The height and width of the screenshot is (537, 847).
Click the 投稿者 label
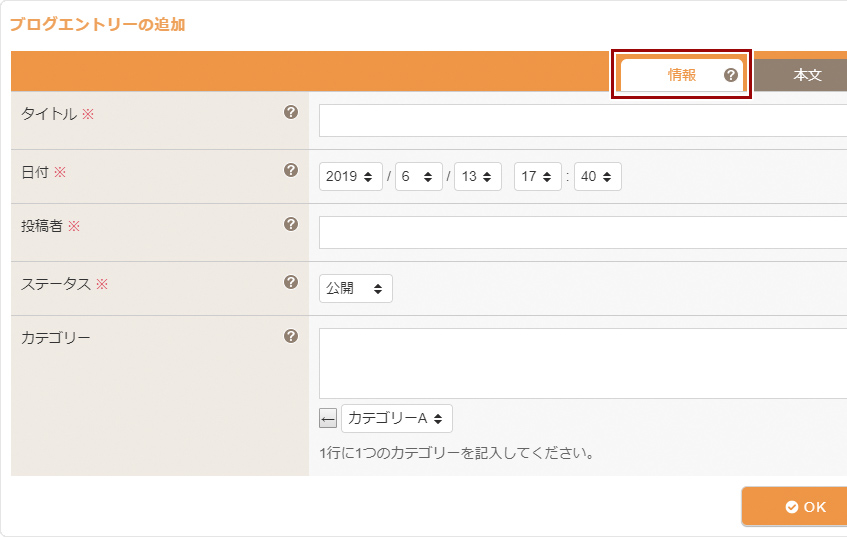tap(42, 226)
